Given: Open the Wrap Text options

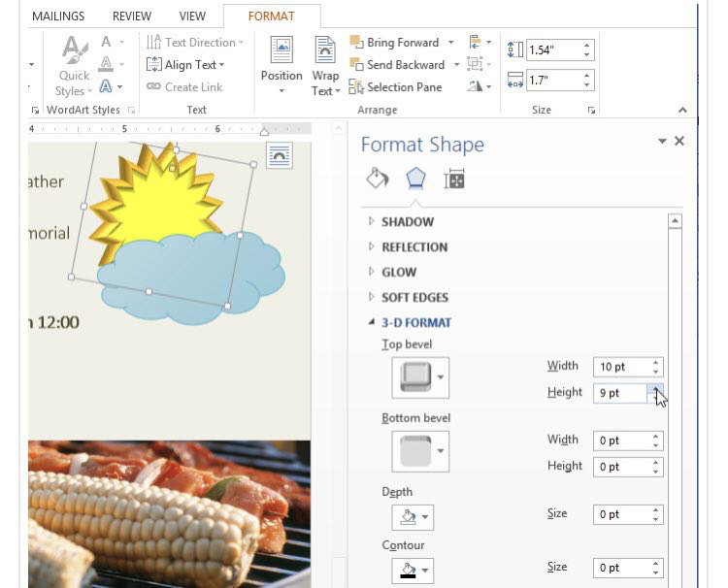Looking at the screenshot, I should click(x=325, y=66).
